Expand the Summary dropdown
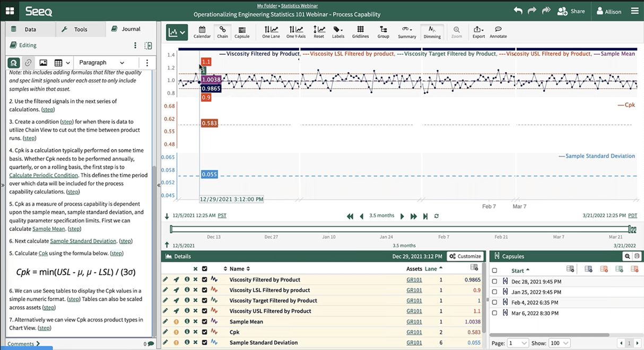Screen dimensions: 644x350 (407, 32)
